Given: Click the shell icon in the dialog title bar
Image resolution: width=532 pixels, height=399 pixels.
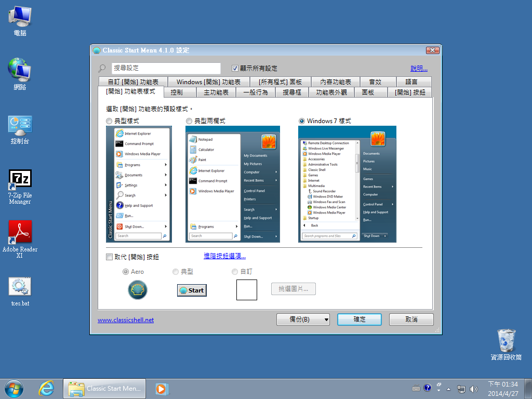Looking at the screenshot, I should point(97,50).
